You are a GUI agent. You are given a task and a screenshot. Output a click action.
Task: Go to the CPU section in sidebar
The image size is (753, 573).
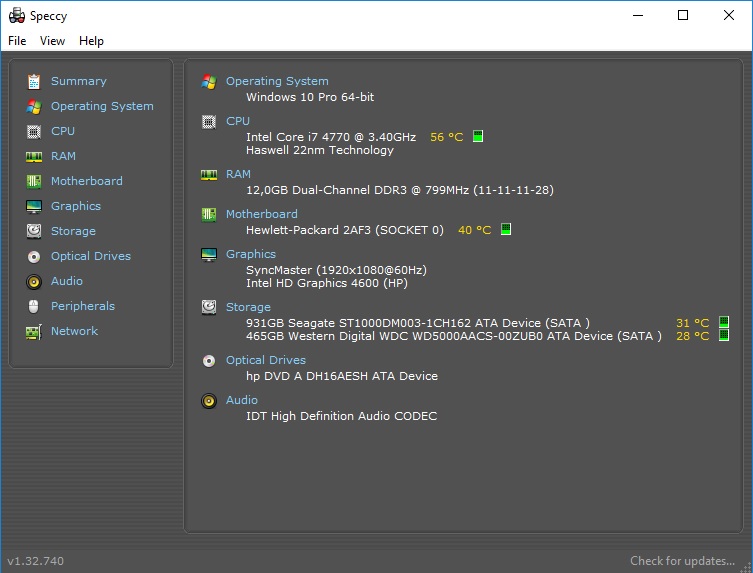pyautogui.click(x=63, y=131)
